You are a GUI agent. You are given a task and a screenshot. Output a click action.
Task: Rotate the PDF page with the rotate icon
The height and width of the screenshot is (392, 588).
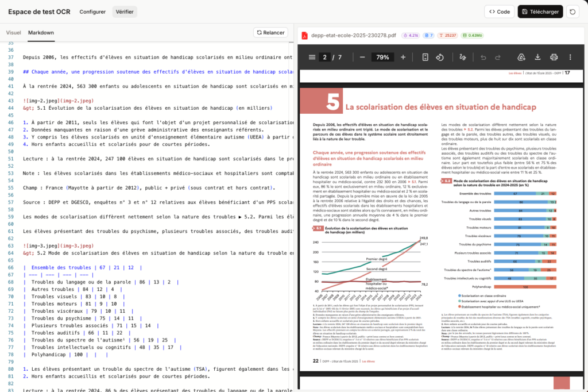440,57
